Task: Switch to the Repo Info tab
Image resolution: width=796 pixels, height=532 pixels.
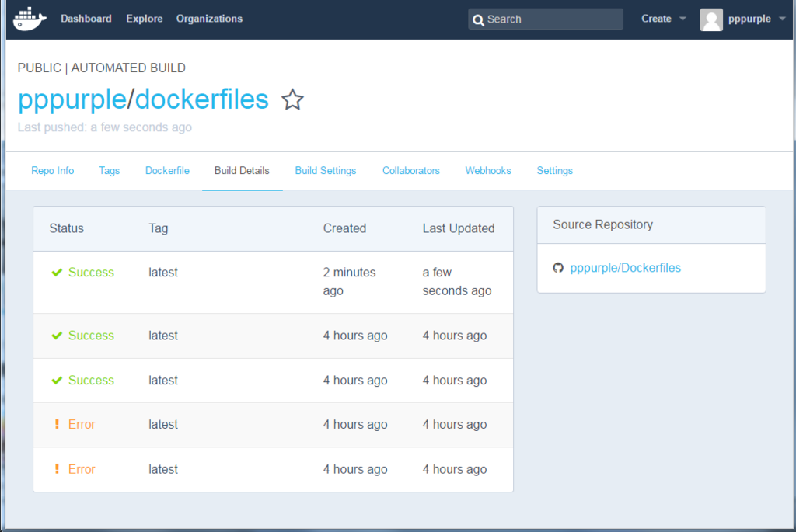Action: tap(52, 170)
